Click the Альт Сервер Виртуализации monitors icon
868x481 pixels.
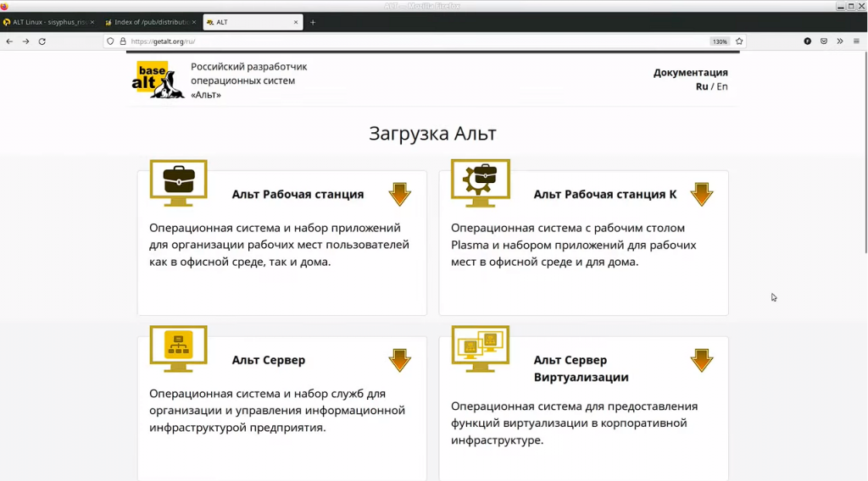click(x=480, y=349)
